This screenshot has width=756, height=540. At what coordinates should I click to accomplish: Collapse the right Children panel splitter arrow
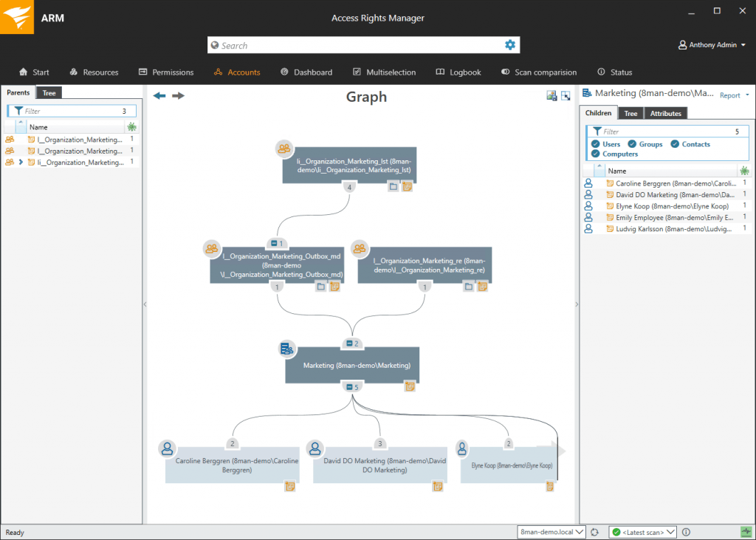click(x=577, y=304)
